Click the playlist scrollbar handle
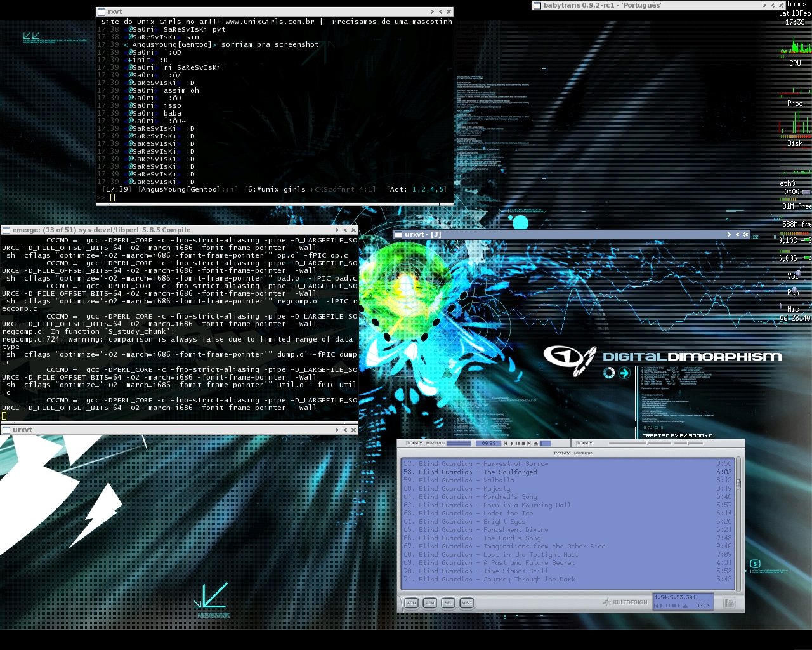Viewport: 812px width, 650px height. coord(738,484)
